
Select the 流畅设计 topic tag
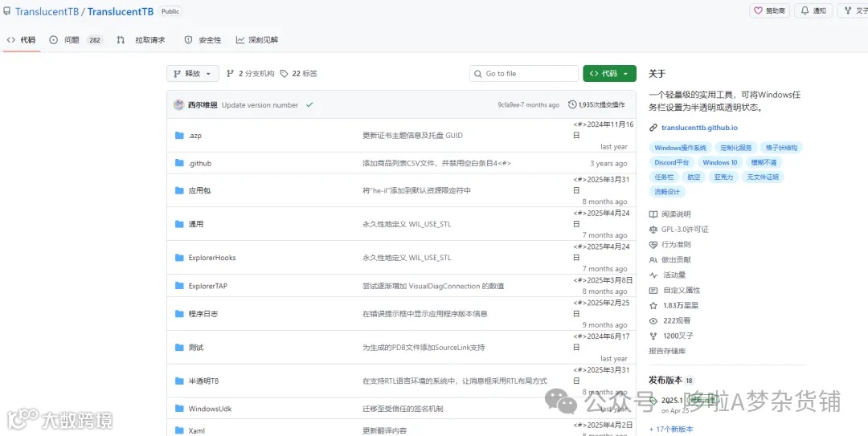(667, 192)
